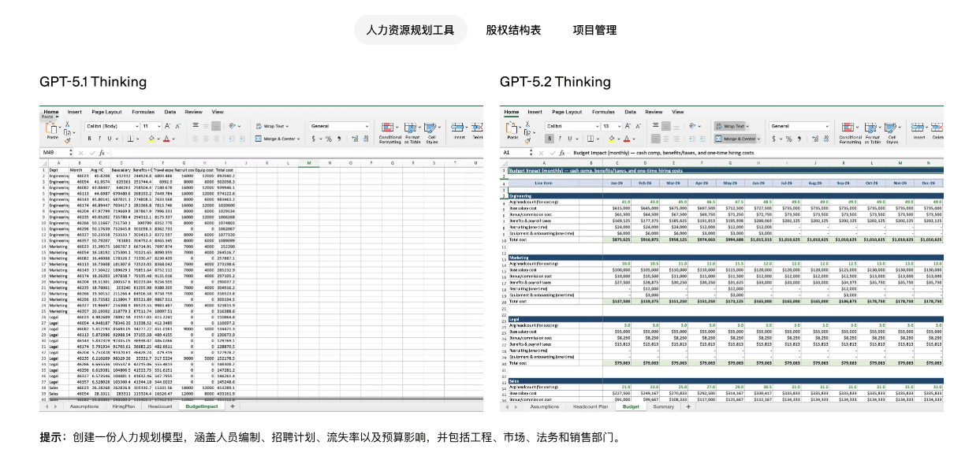This screenshot has height=460, width=980.
Task: Increase font size in GPT-5.1 spreadsheet
Action: (x=168, y=126)
